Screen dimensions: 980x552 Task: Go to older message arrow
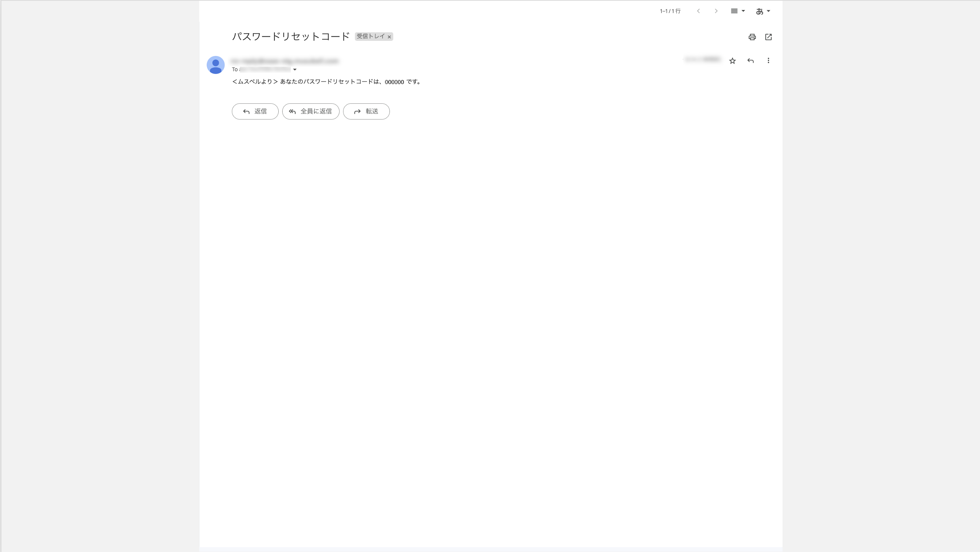tap(716, 11)
